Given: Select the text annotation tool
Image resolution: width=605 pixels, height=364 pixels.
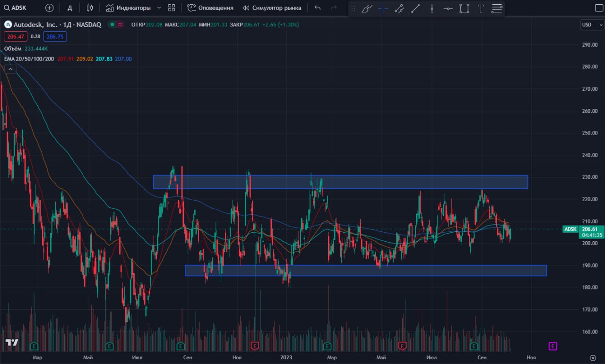Looking at the screenshot, I should click(x=481, y=8).
